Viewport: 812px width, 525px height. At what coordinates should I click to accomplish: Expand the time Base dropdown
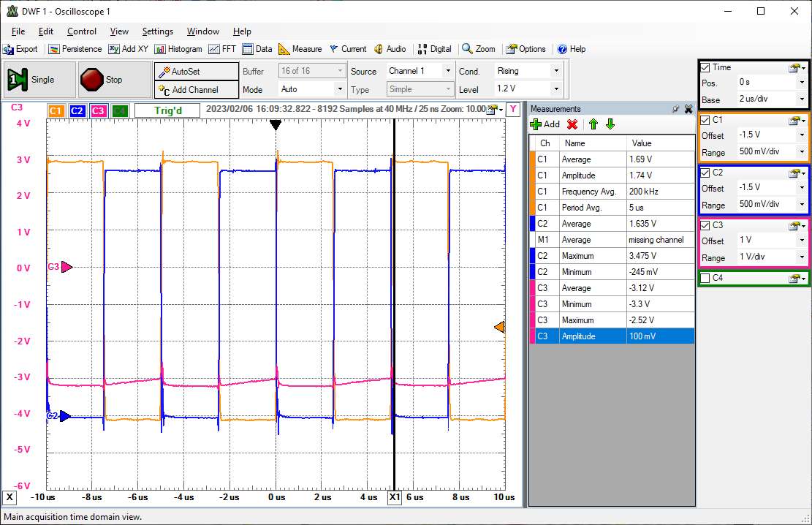[x=802, y=99]
